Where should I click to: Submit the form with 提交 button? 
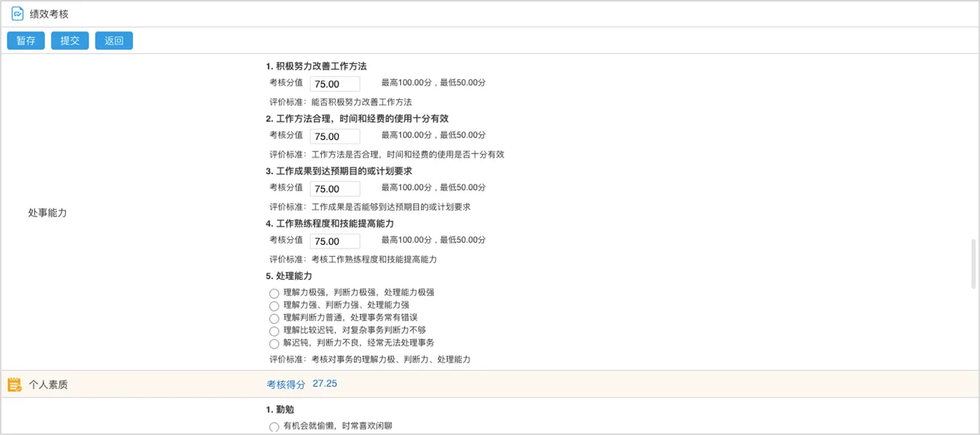70,41
